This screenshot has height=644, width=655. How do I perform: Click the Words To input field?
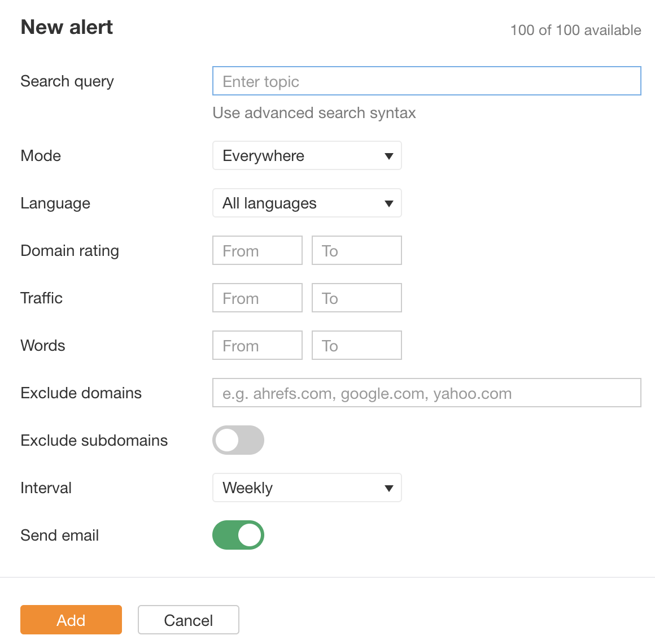coord(356,345)
